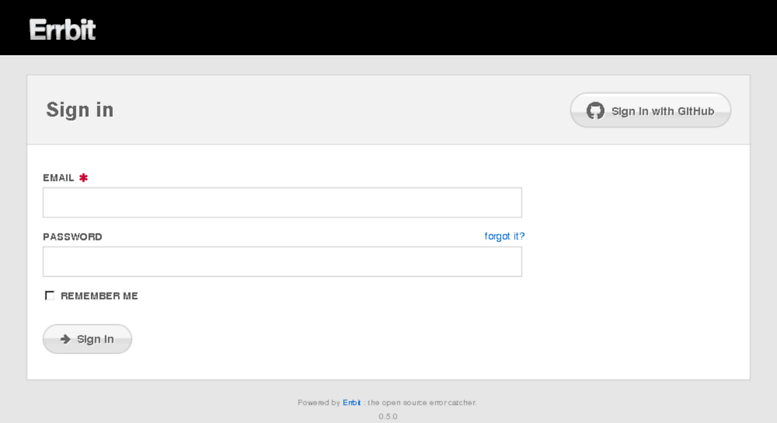The height and width of the screenshot is (423, 777).
Task: Open the Errbit link in footer
Action: (x=351, y=402)
